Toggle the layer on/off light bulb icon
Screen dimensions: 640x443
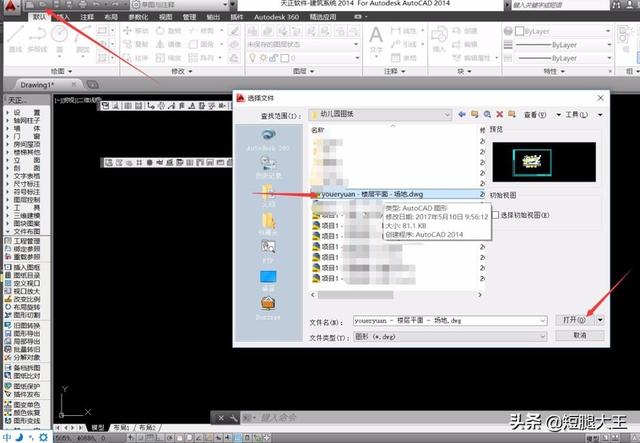tap(252, 58)
